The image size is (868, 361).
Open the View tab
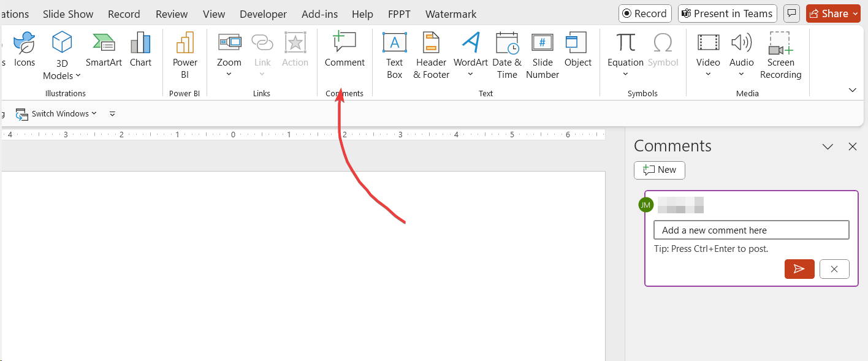(x=214, y=14)
